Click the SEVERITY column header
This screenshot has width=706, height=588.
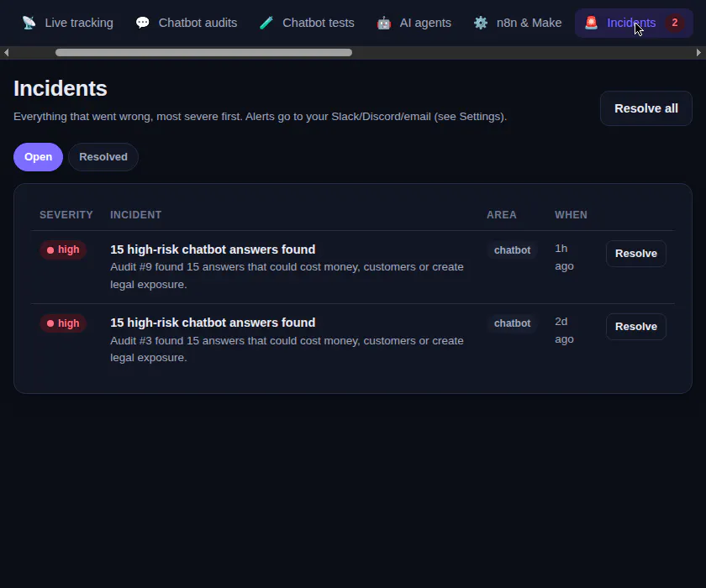coord(66,214)
